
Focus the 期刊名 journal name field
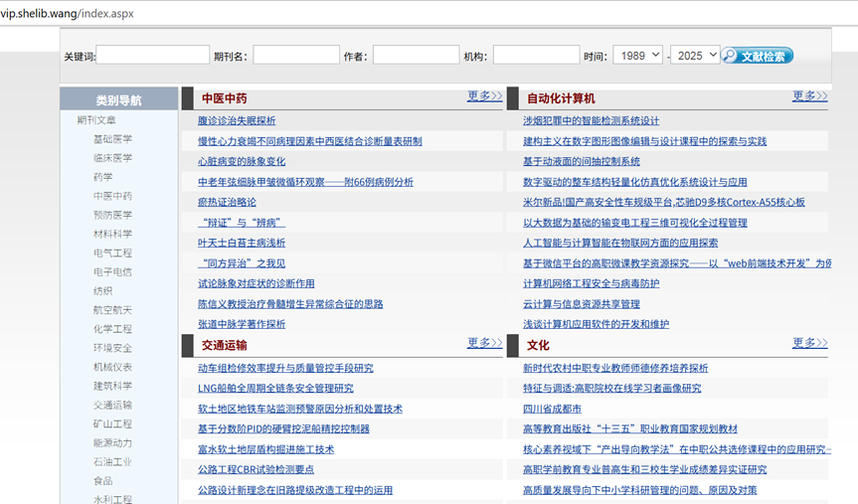pos(295,56)
